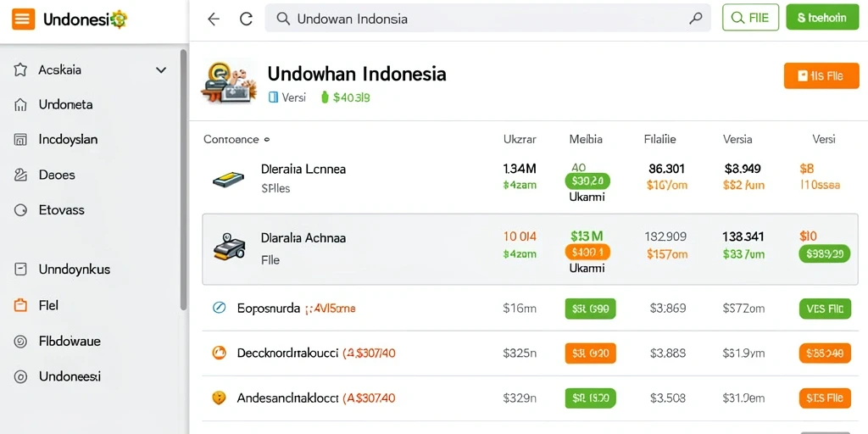This screenshot has height=434, width=868.
Task: Click the sidebar vertical scrollbar
Action: pyautogui.click(x=183, y=180)
